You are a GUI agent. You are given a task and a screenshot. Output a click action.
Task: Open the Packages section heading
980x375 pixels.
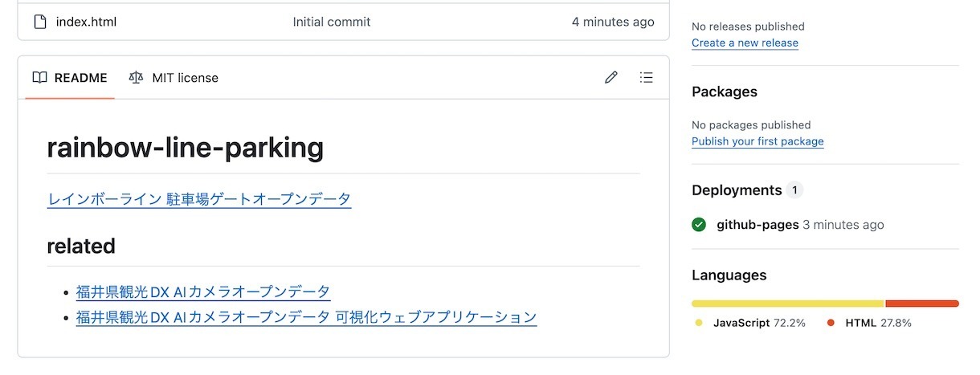coord(725,92)
